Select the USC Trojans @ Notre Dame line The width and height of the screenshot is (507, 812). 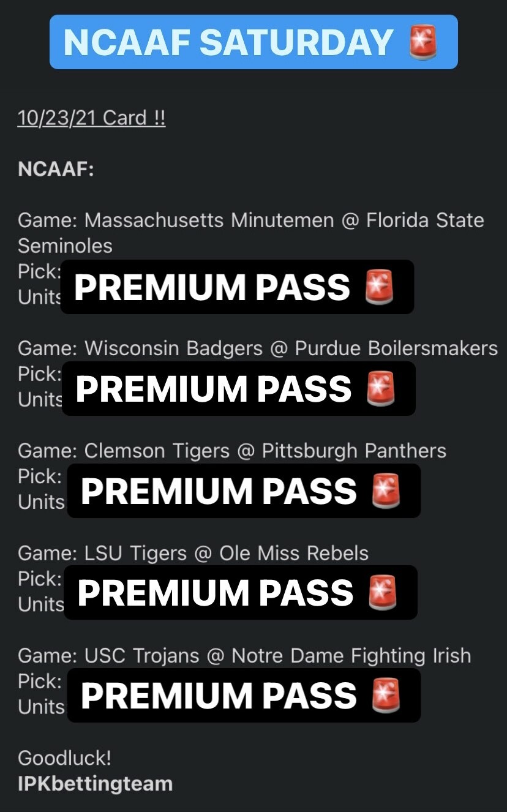[244, 655]
